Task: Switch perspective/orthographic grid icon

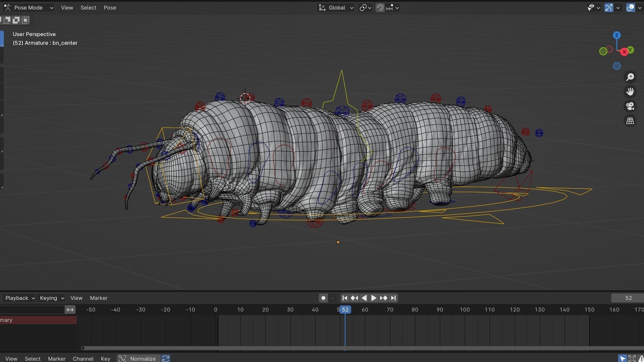Action: 630,121
